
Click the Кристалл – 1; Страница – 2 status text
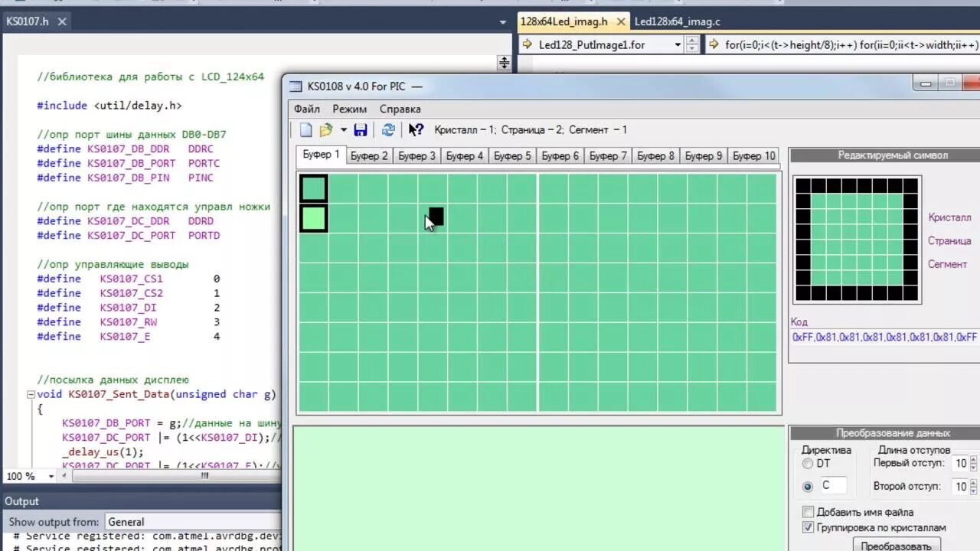tap(531, 130)
